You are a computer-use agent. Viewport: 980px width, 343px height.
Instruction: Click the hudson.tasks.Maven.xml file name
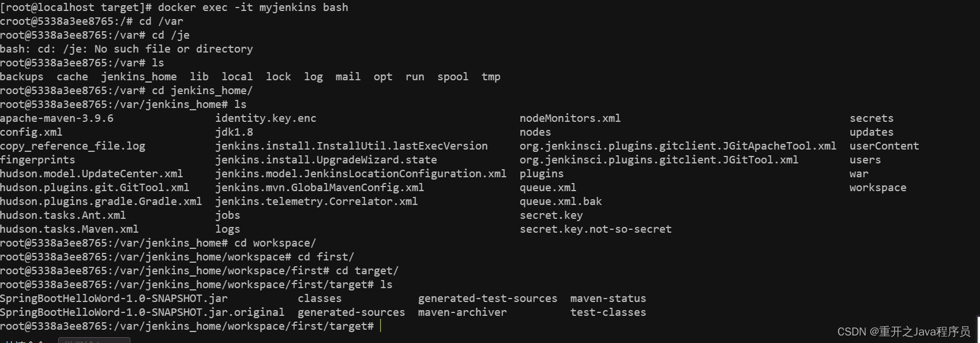(69, 229)
